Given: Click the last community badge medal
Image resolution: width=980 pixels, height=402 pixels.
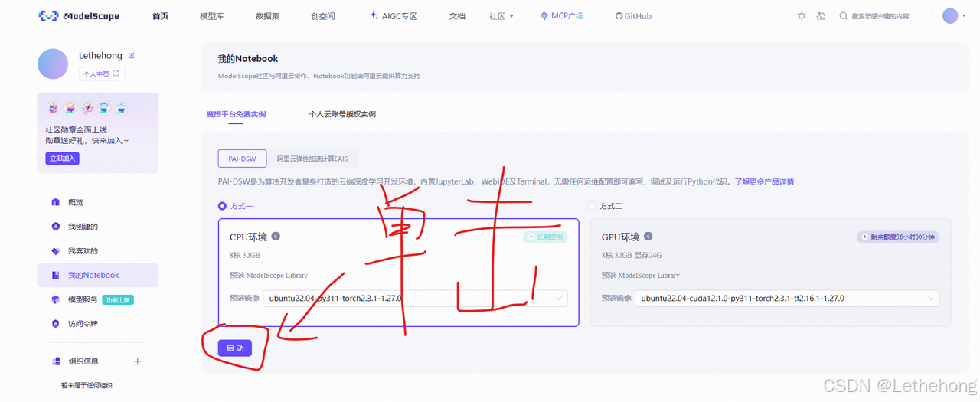Looking at the screenshot, I should pyautogui.click(x=121, y=108).
